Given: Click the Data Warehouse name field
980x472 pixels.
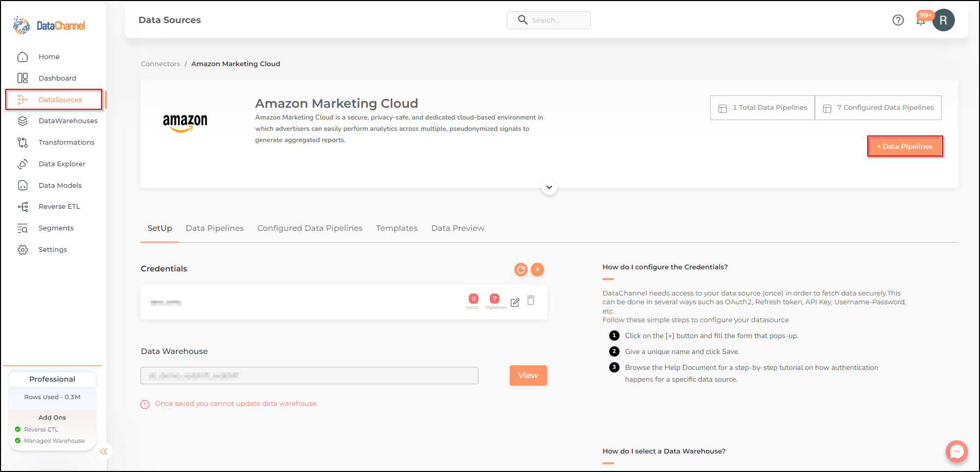Looking at the screenshot, I should [309, 376].
